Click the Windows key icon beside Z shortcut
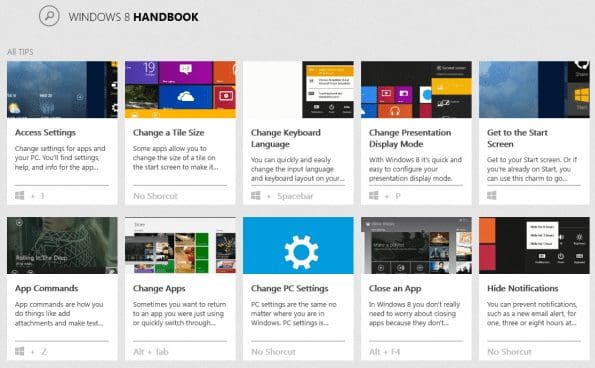This screenshot has width=595, height=368. 20,352
